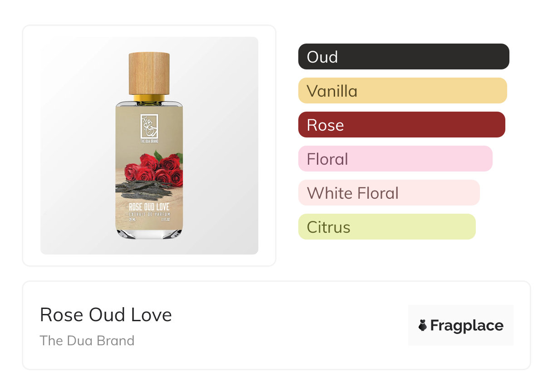
Task: Select the White Floral accord bar
Action: [389, 193]
